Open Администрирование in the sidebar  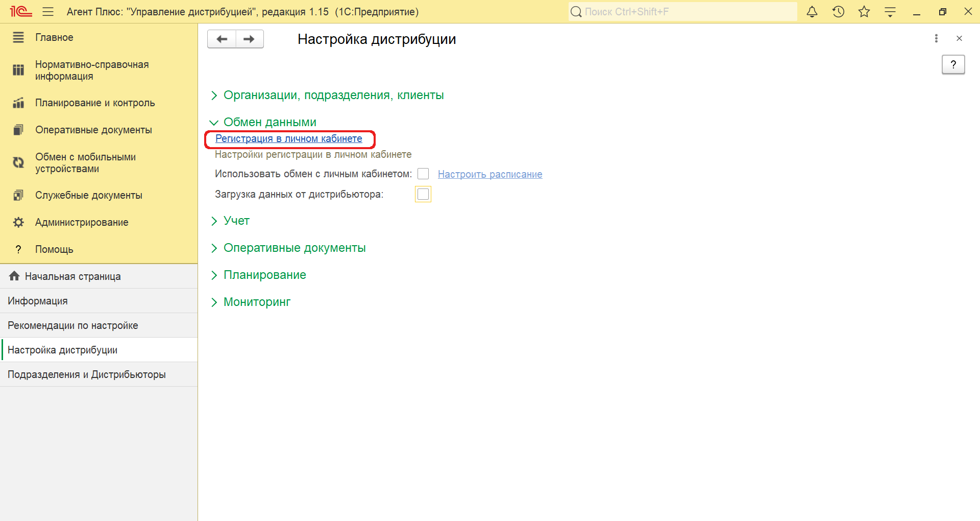[82, 222]
